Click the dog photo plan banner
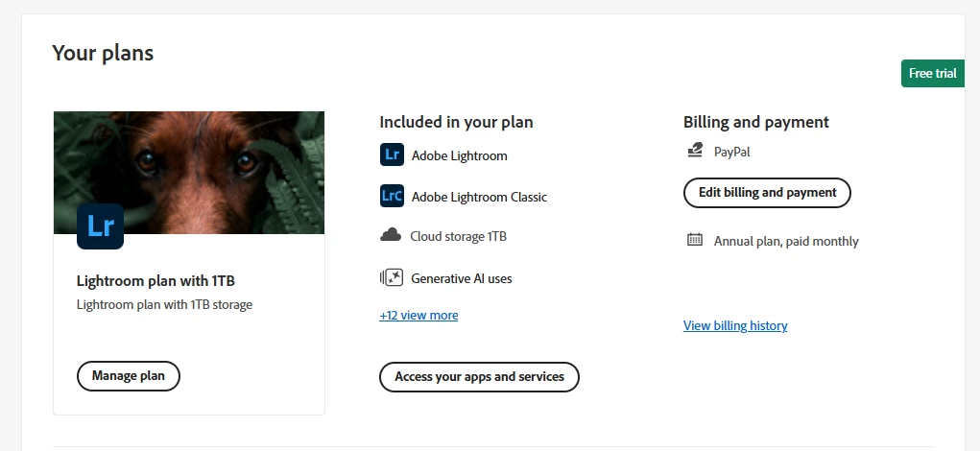The height and width of the screenshot is (451, 980). point(189,173)
